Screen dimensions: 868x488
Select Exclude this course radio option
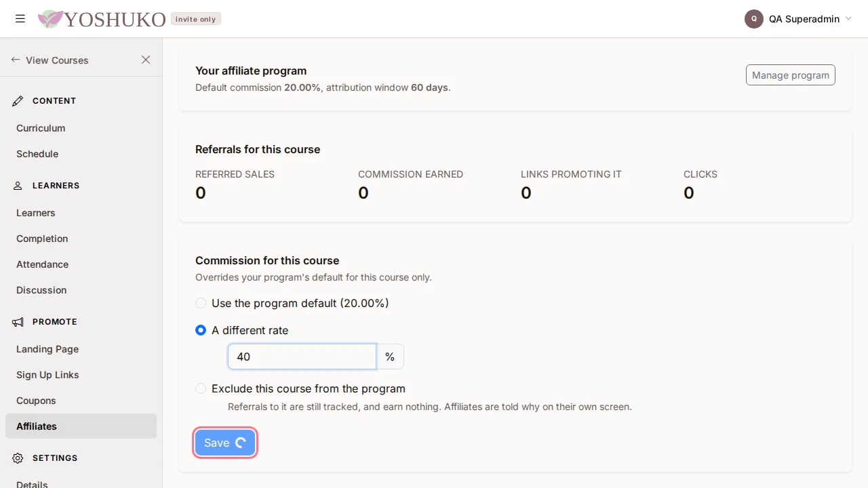201,388
